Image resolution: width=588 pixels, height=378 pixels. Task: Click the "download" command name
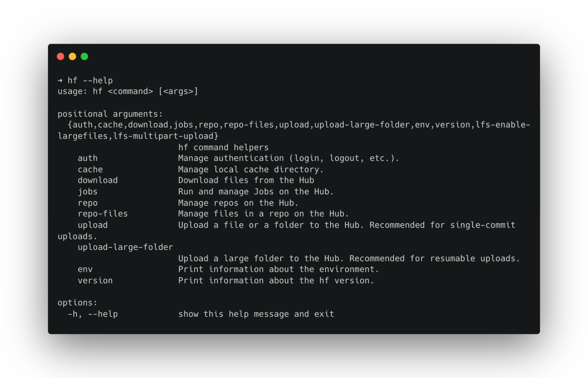point(98,180)
